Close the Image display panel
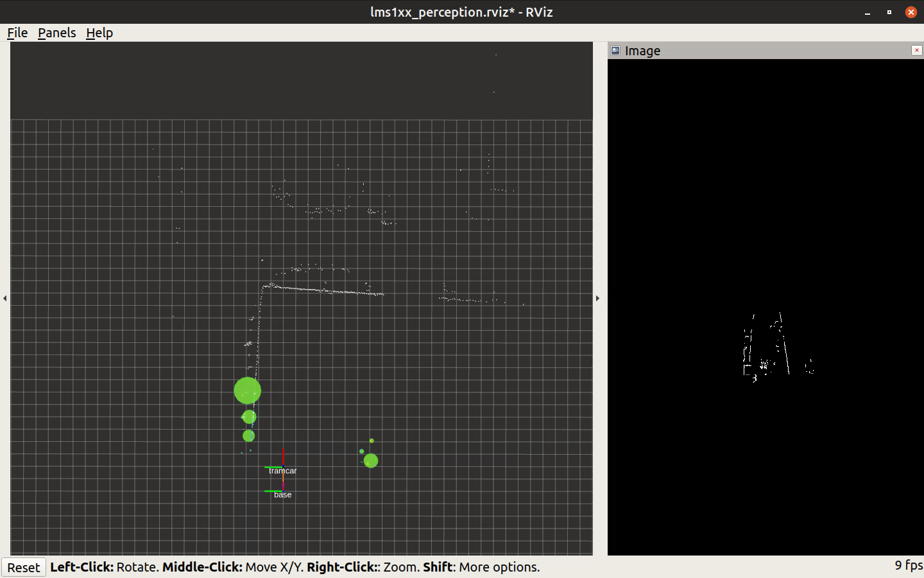 (x=916, y=50)
